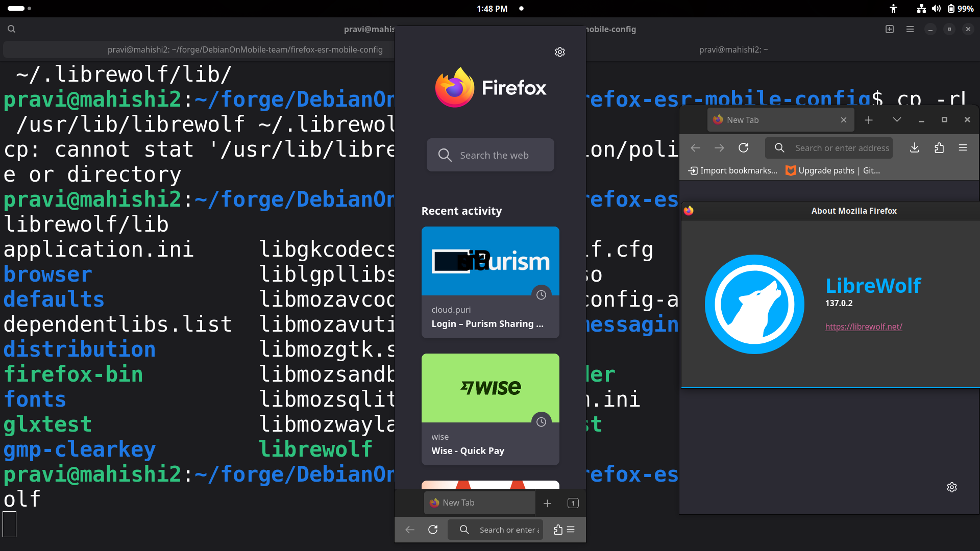Open the downloads icon in LibreWolf
The width and height of the screenshot is (980, 551).
click(915, 148)
